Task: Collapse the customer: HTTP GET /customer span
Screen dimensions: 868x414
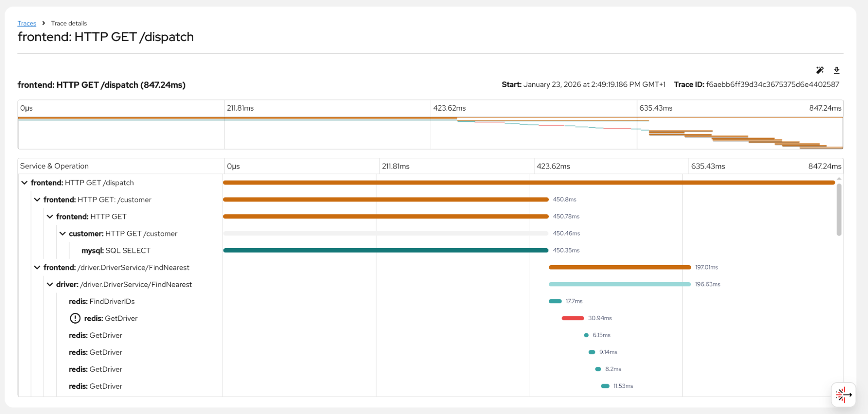Action: (63, 233)
